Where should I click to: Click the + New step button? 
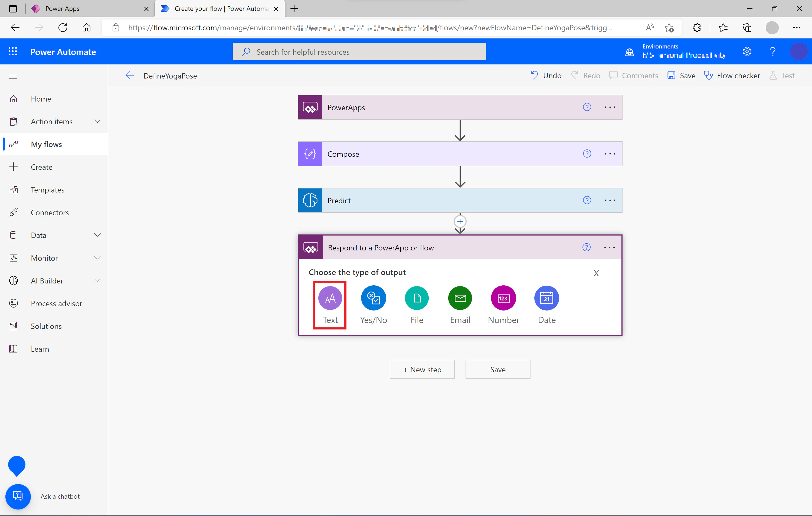422,369
